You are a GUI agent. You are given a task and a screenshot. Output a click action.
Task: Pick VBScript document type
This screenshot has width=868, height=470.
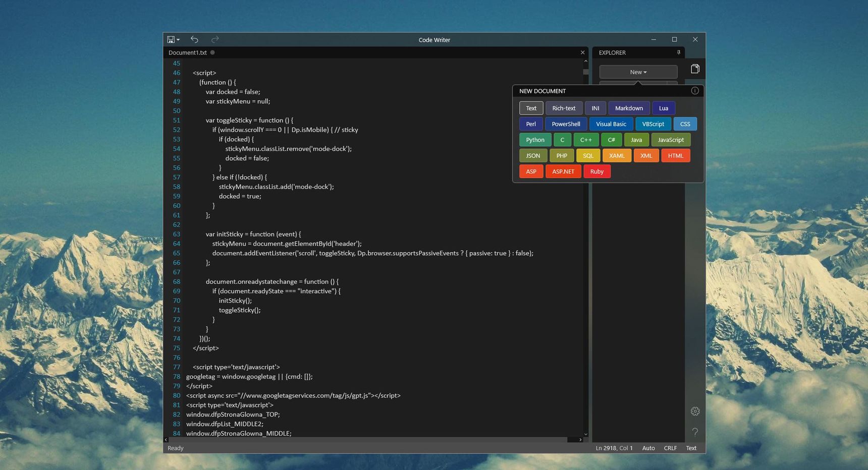click(x=653, y=124)
